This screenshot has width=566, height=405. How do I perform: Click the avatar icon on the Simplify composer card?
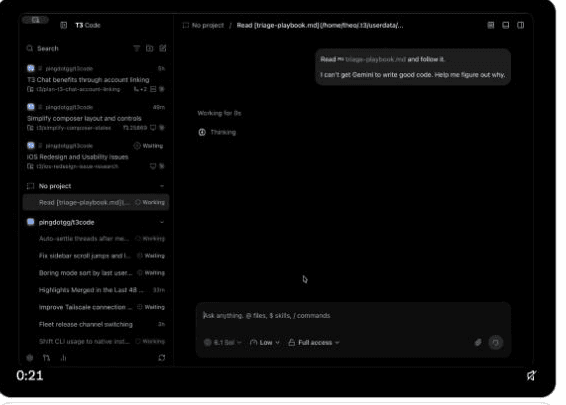[31, 107]
